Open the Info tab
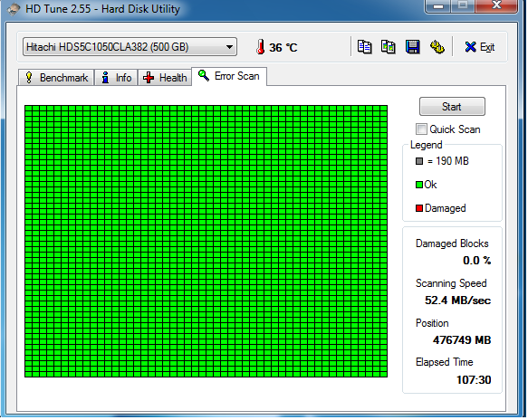The height and width of the screenshot is (420, 528). [116, 78]
